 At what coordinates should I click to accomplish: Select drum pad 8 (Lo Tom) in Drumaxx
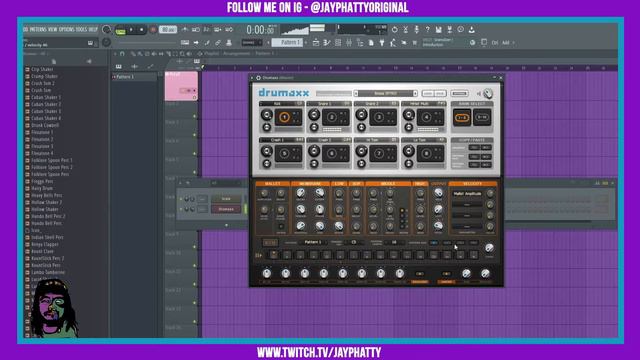(x=427, y=154)
